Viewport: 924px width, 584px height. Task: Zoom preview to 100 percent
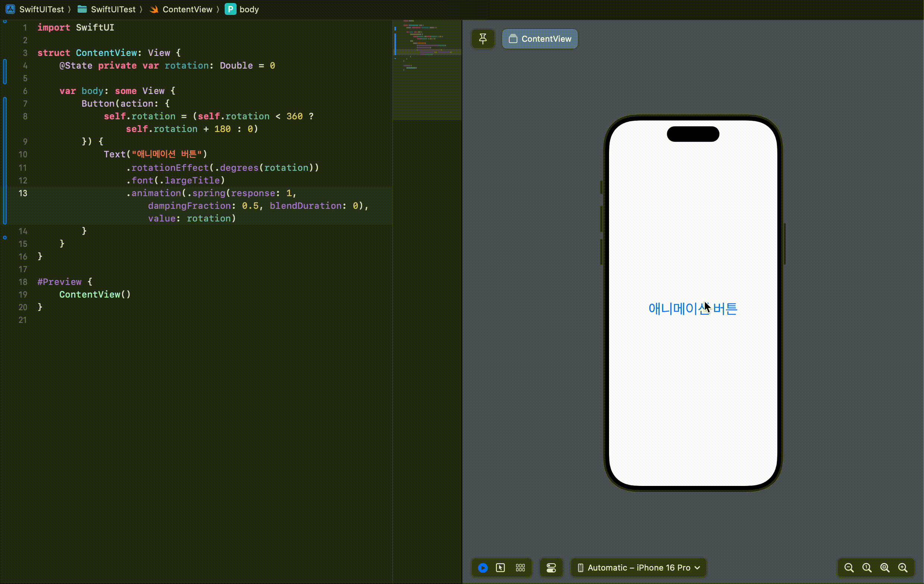point(867,568)
